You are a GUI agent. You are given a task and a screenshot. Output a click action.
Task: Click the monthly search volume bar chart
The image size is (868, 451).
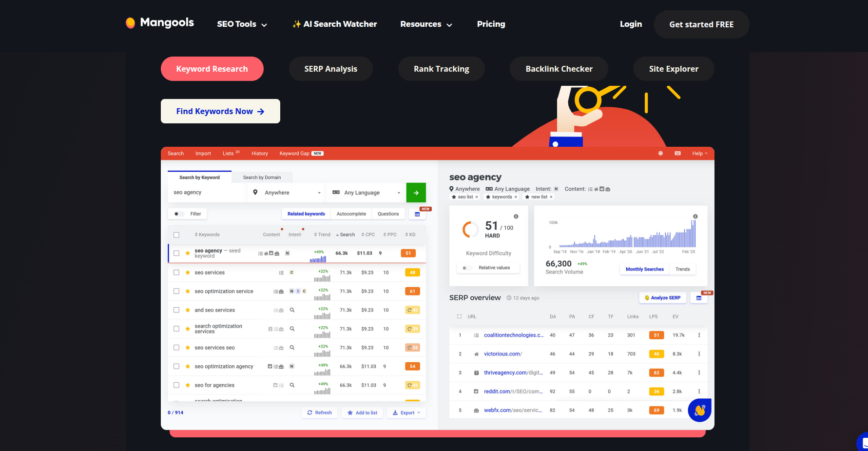[627, 234]
